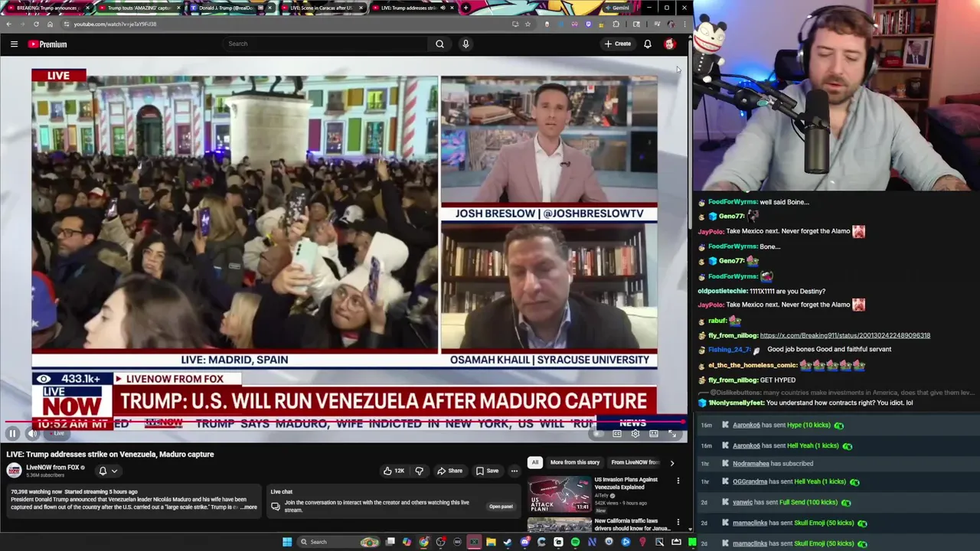Go to the browser home page
This screenshot has height=551, width=980.
click(x=50, y=24)
